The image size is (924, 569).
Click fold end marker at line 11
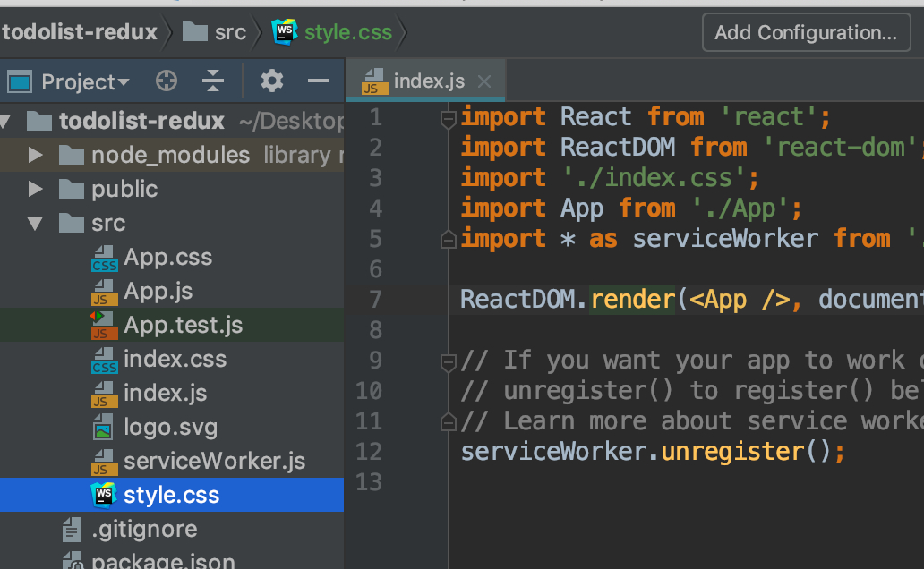448,422
